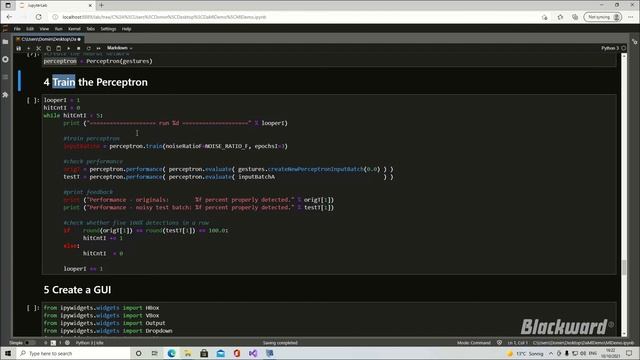Screen dimensions: 640x360
Task: Click the notebook vertical scrollbar thumb
Action: pos(624,267)
